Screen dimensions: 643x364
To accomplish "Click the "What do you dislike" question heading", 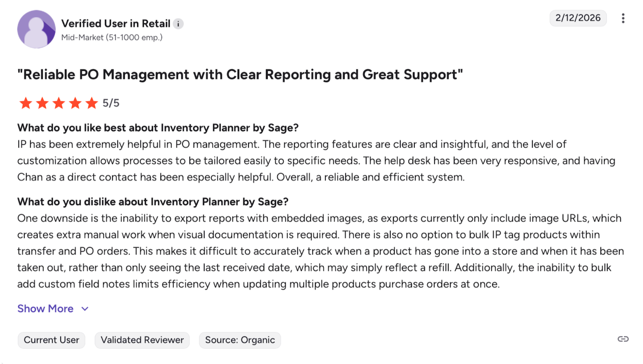I will point(153,202).
